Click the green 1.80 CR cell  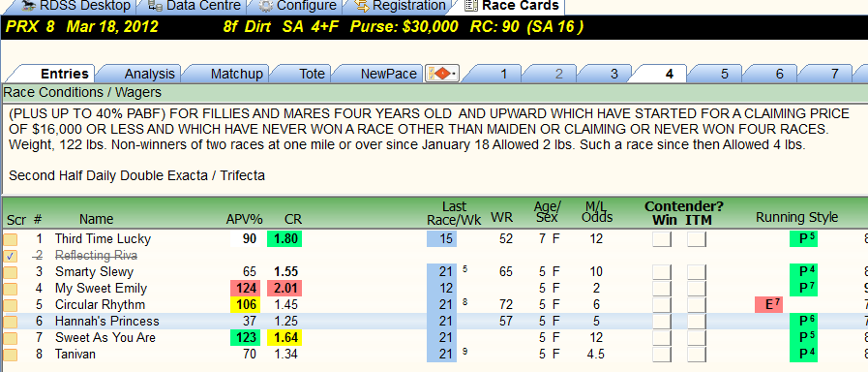point(284,239)
